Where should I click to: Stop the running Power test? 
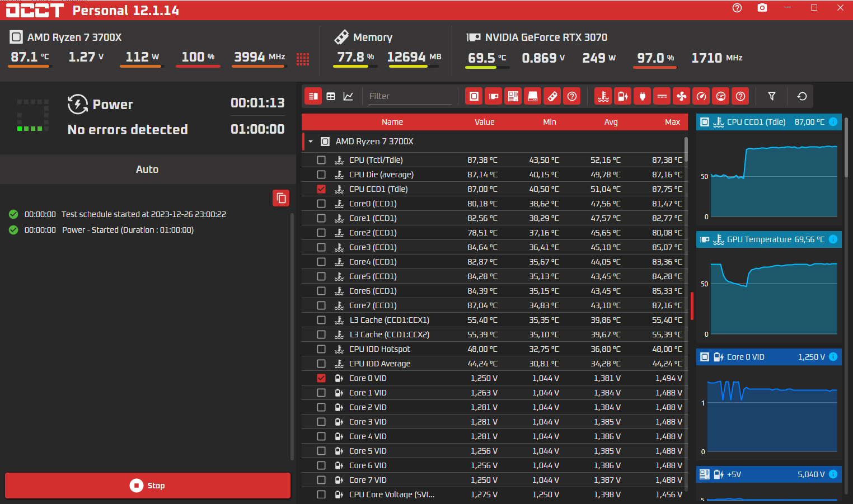(x=148, y=486)
